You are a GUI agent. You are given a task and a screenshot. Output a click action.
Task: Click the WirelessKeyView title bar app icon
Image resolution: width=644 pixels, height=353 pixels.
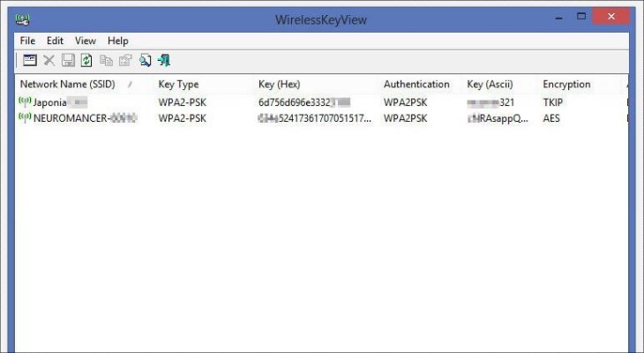23,19
